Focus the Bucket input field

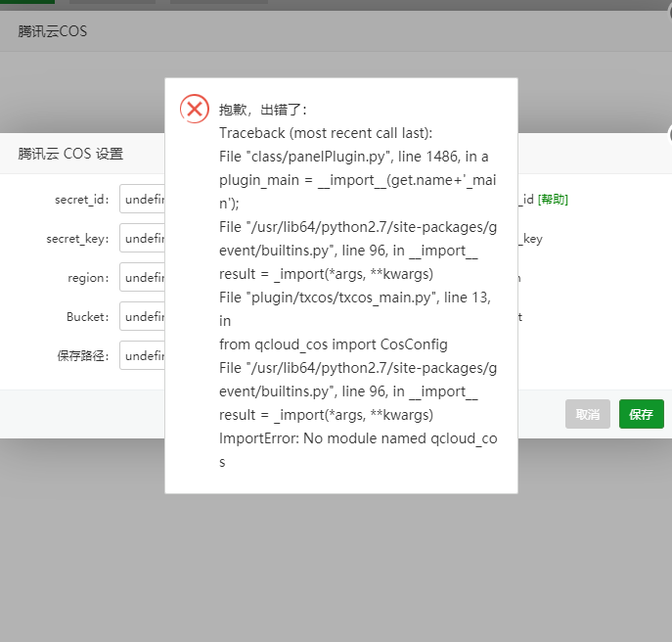point(142,316)
